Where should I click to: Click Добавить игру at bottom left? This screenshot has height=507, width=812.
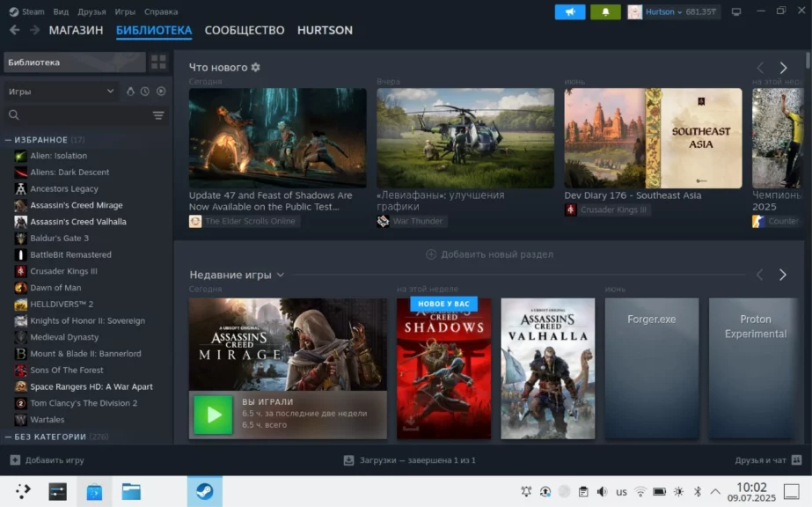pyautogui.click(x=48, y=460)
